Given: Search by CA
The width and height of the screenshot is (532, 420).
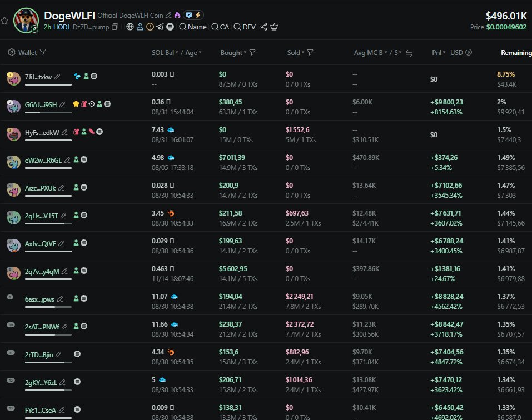Looking at the screenshot, I should coord(220,27).
